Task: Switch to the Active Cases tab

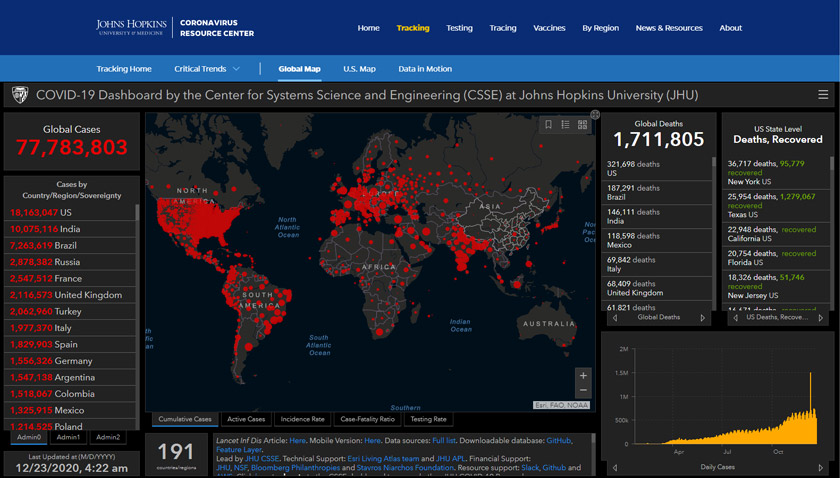Action: [x=245, y=419]
